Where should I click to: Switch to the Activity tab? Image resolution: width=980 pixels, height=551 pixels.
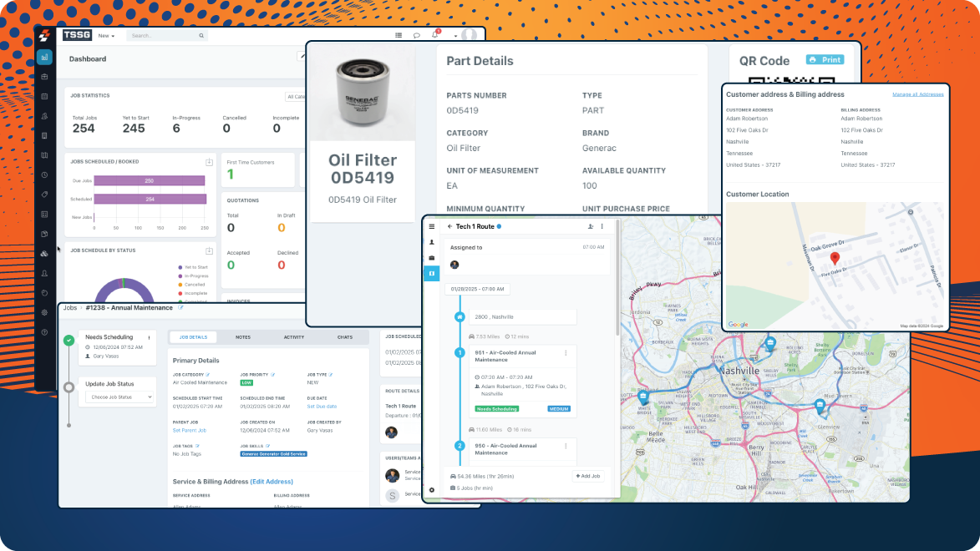pyautogui.click(x=293, y=337)
